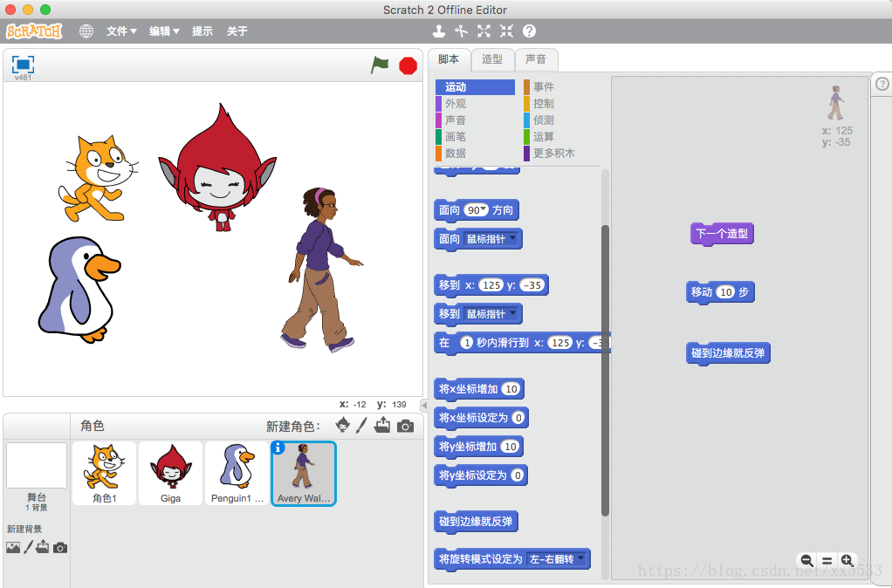The height and width of the screenshot is (588, 892).
Task: Open the globe language menu
Action: pyautogui.click(x=86, y=31)
